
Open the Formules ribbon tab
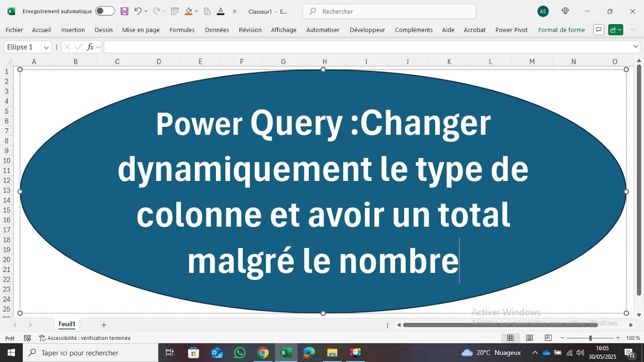pos(182,30)
